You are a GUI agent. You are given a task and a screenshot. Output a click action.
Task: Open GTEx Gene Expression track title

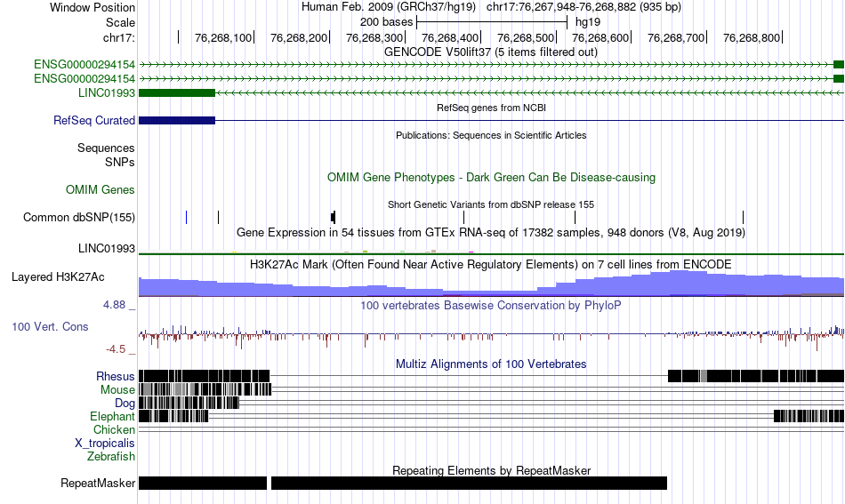coord(491,233)
